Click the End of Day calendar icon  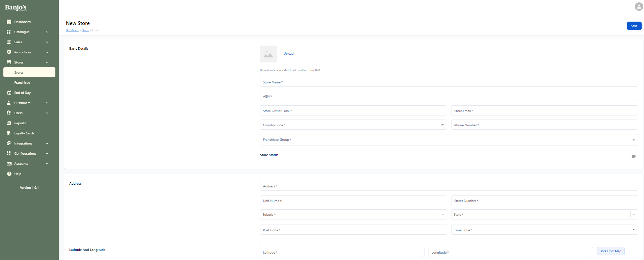[9, 93]
